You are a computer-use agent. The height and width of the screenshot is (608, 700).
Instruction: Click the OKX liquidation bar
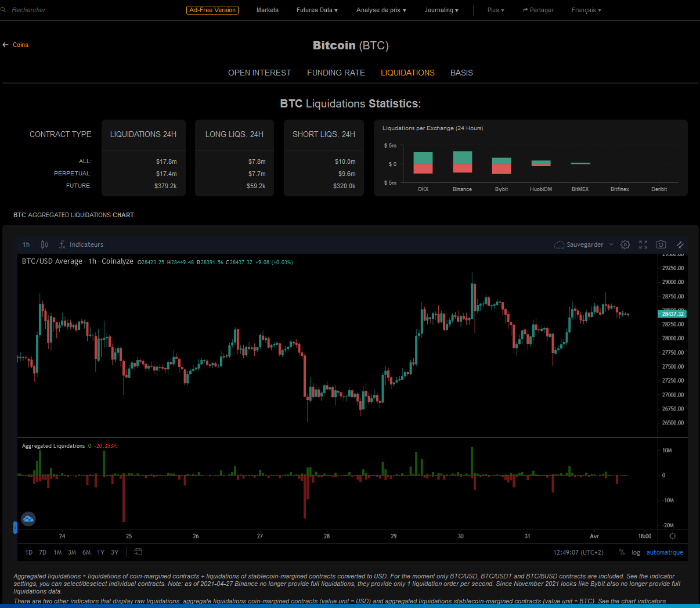[x=423, y=163]
